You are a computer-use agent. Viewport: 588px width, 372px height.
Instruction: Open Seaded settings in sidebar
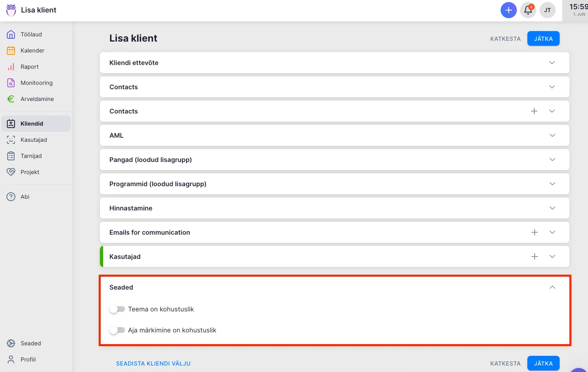pyautogui.click(x=30, y=343)
